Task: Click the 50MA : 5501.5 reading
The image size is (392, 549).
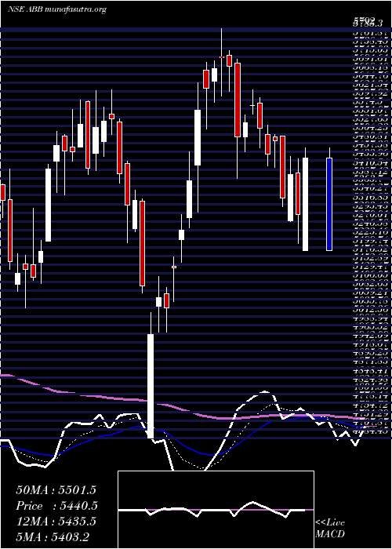Action: 56,490
